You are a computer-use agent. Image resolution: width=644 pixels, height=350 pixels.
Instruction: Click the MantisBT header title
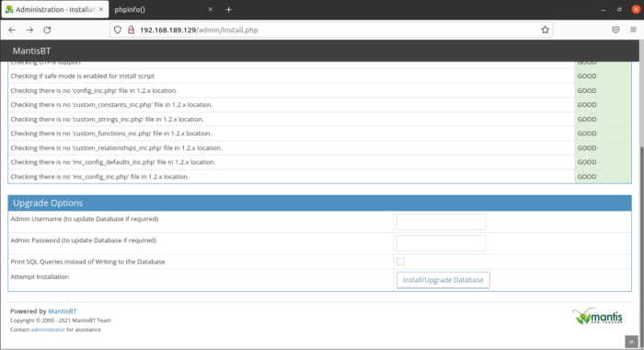[31, 51]
